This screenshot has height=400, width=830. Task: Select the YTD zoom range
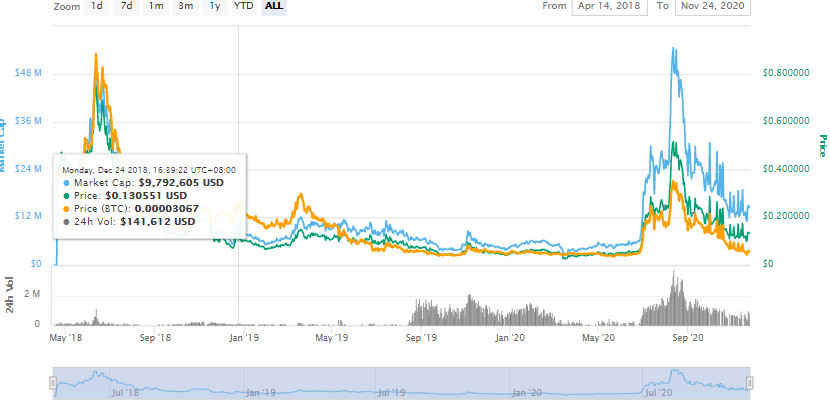[x=244, y=6]
